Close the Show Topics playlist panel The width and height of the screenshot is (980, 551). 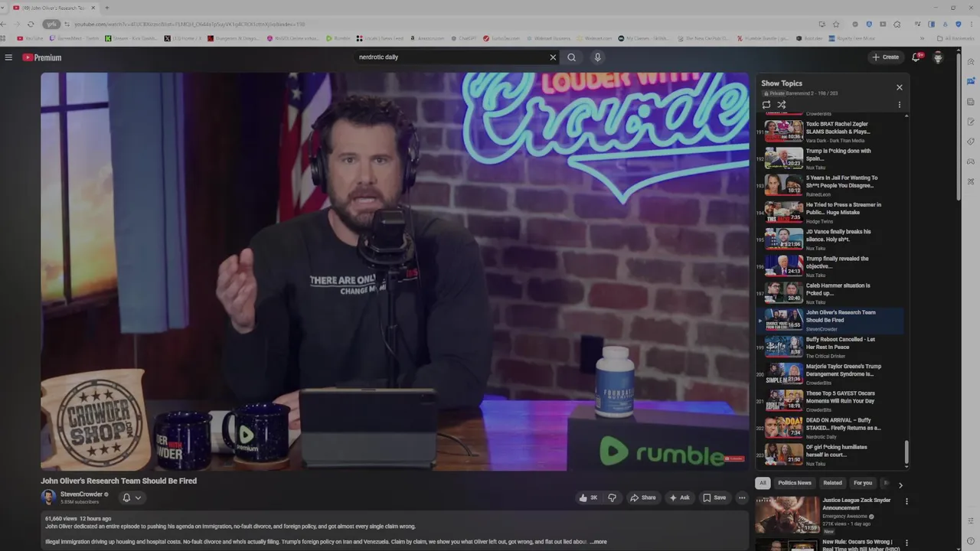pyautogui.click(x=900, y=87)
